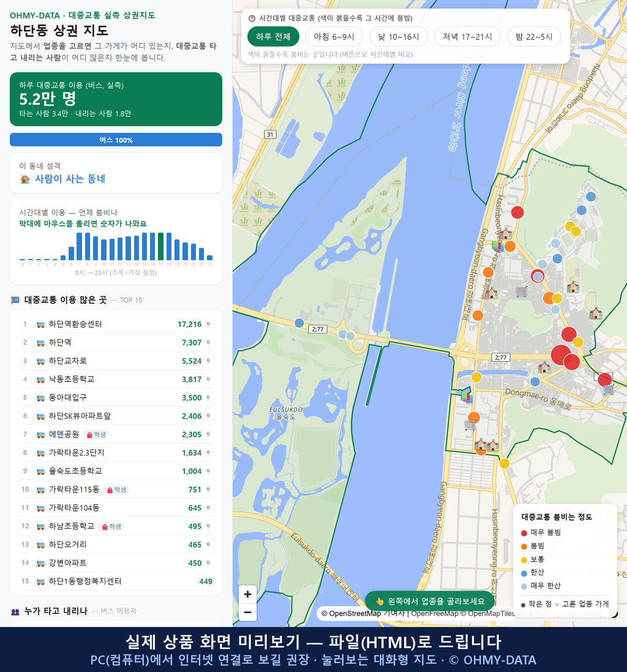
Task: Open the OpenFreeMap attribution link
Action: pos(435,614)
